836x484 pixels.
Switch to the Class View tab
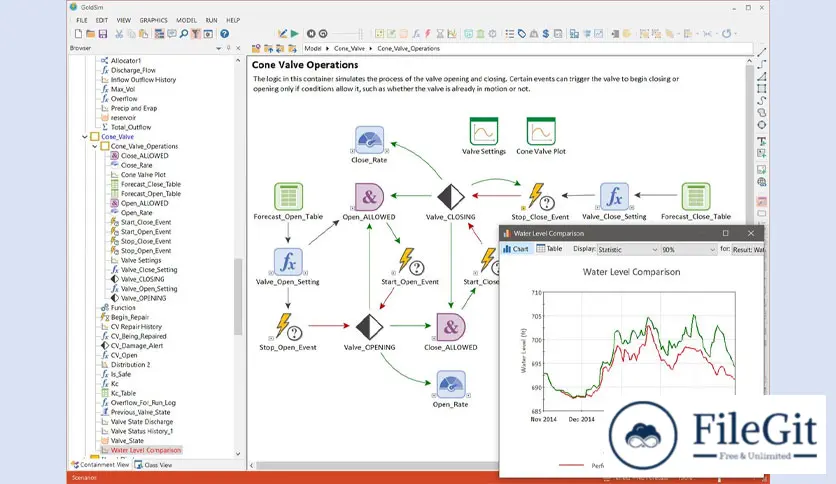click(153, 465)
